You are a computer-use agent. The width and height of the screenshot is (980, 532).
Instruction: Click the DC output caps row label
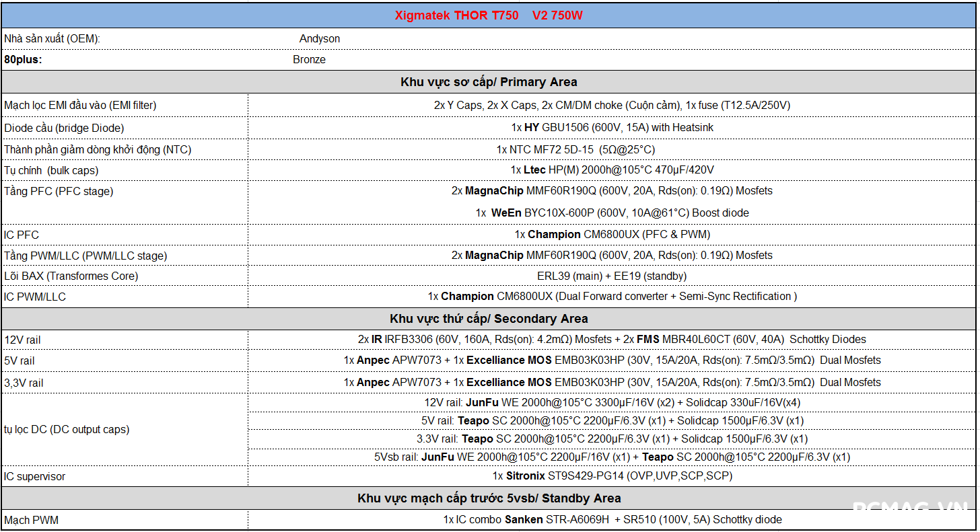point(67,430)
